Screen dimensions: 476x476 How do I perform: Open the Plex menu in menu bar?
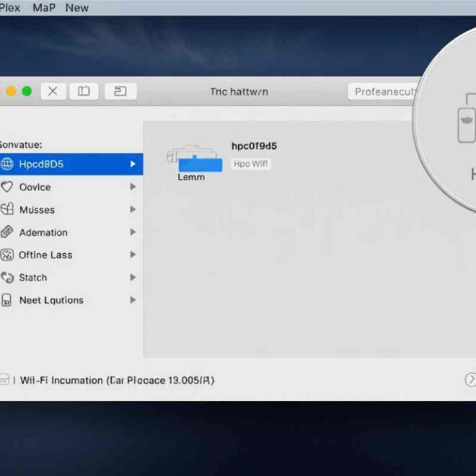pyautogui.click(x=9, y=8)
